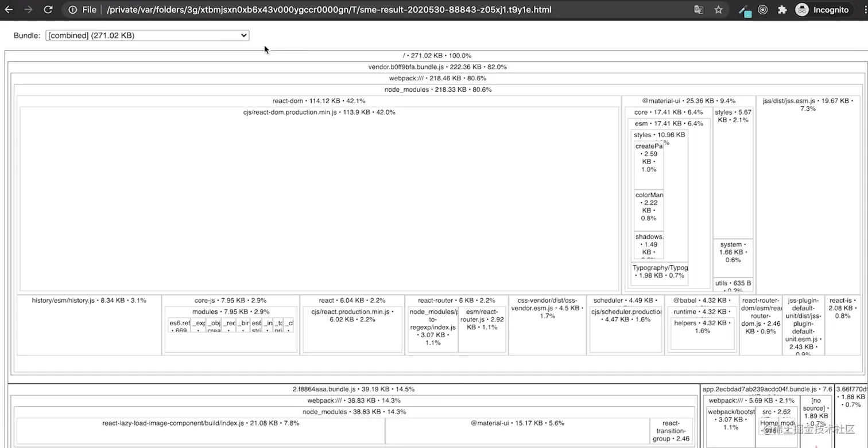Select the colorMan 2.22 KB cell
The width and height of the screenshot is (868, 448).
[x=649, y=211]
